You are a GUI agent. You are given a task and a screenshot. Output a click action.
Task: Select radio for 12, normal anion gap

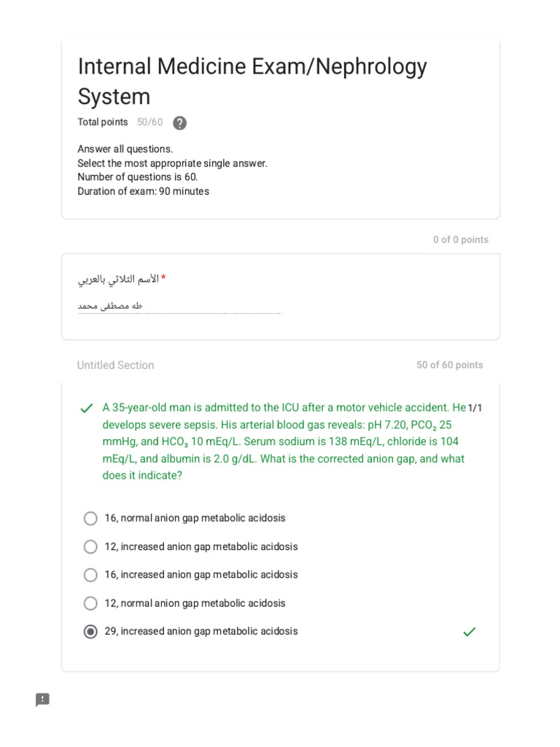coord(90,603)
